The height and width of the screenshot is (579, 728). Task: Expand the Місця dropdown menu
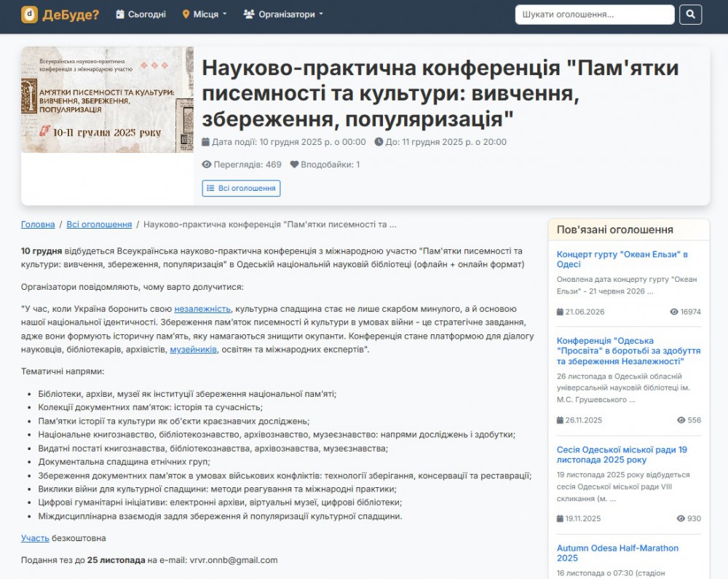[x=205, y=14]
